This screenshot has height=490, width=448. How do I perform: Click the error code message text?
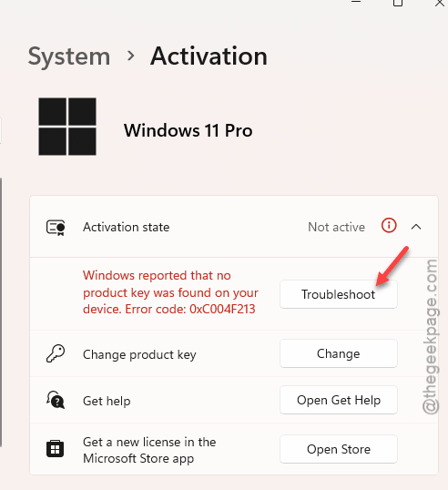[x=170, y=292]
